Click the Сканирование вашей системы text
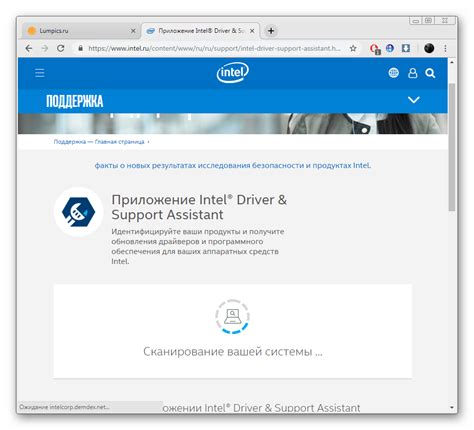This screenshot has height=430, width=474. [233, 352]
